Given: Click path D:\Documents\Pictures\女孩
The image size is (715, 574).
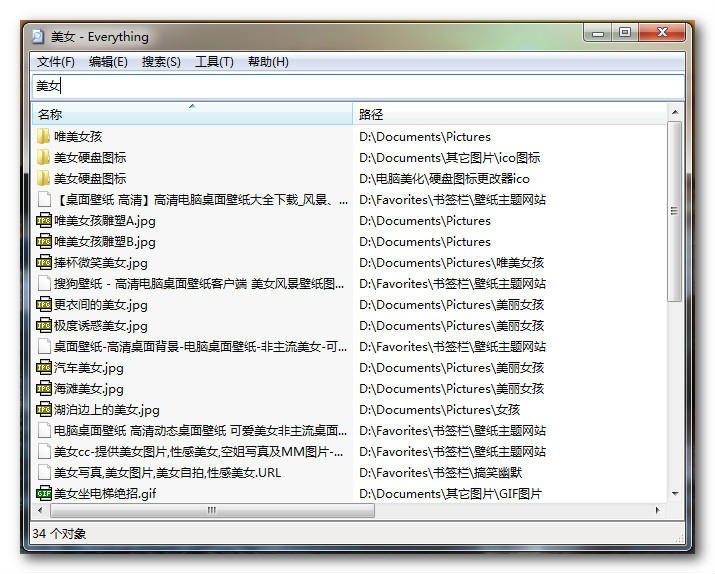Looking at the screenshot, I should point(439,409).
